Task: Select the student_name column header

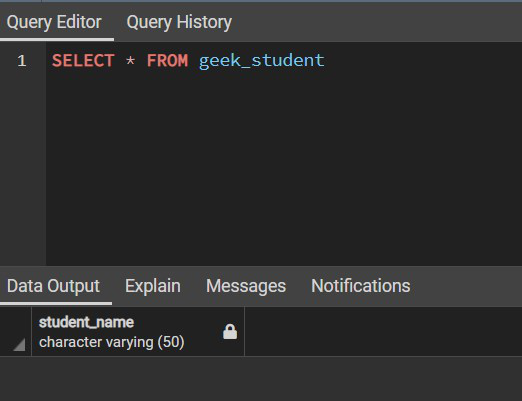Action: click(138, 332)
